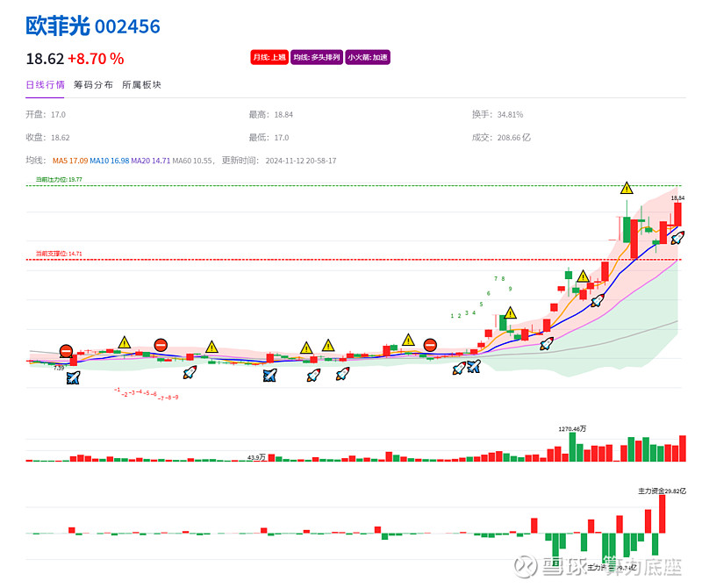Click the third warning triangle from the left

coord(306,348)
